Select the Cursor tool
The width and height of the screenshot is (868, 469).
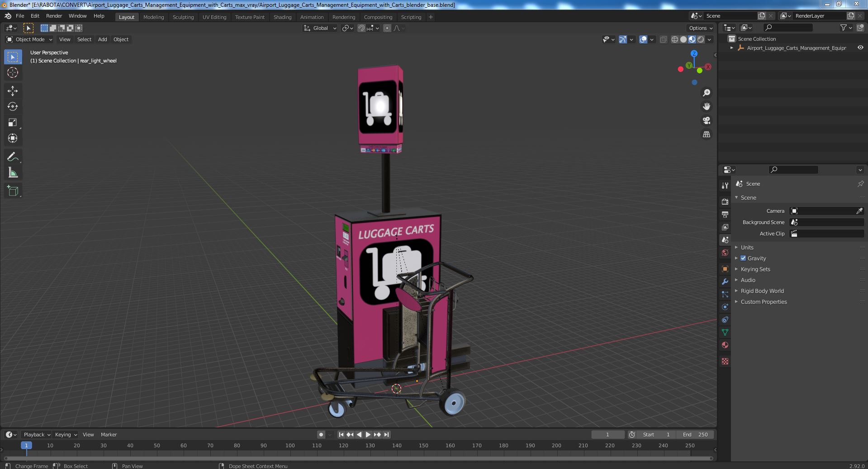point(13,72)
